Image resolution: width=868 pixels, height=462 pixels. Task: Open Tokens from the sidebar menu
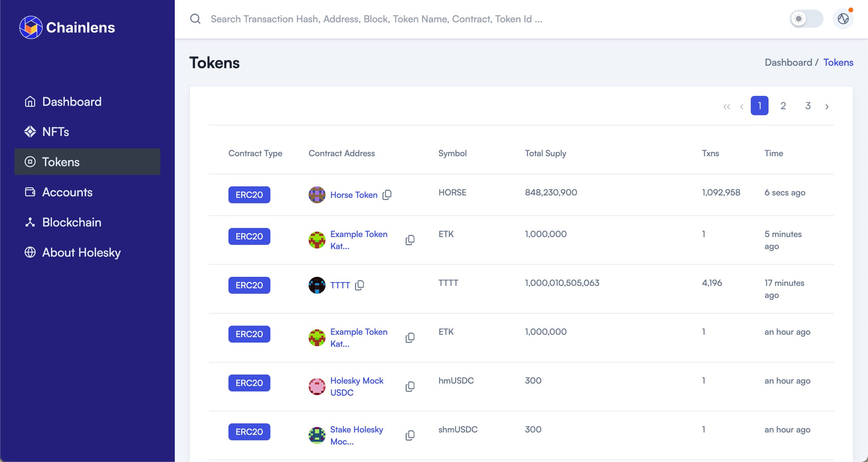tap(61, 162)
